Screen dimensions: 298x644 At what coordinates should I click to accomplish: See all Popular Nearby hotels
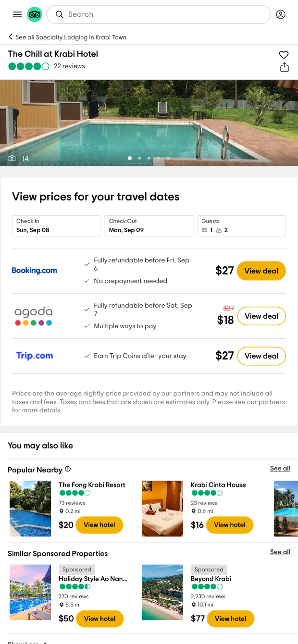(x=280, y=469)
